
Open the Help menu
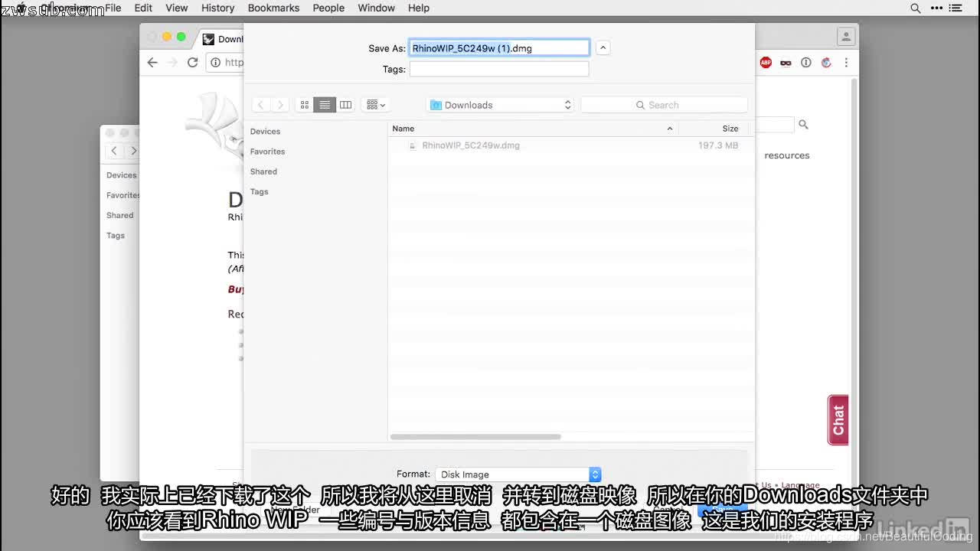pyautogui.click(x=419, y=8)
